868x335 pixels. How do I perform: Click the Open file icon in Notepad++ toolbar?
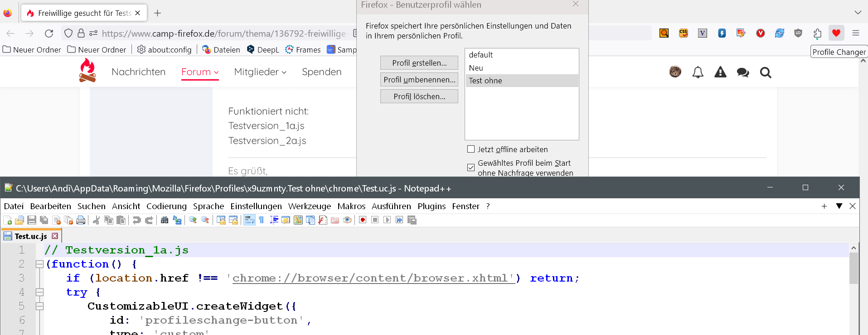[19, 220]
